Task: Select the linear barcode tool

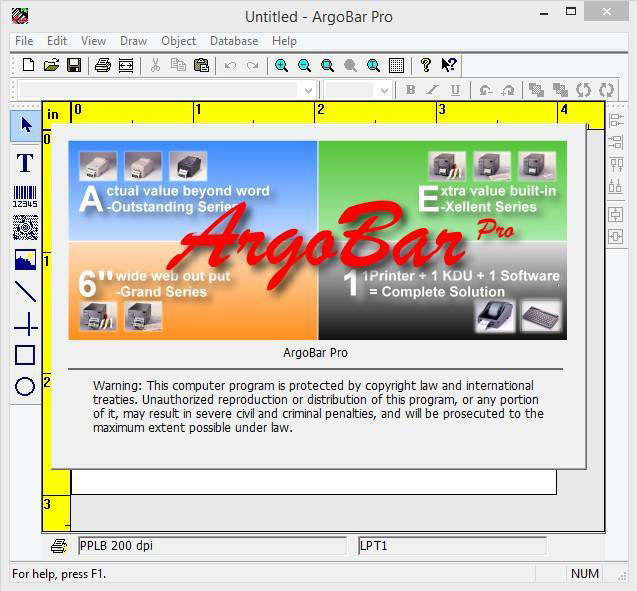Action: 25,196
